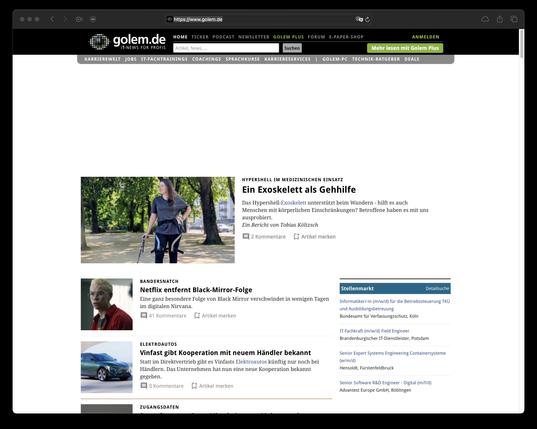Open comments icon on Exoskelett article
This screenshot has width=537, height=429.
pyautogui.click(x=246, y=236)
